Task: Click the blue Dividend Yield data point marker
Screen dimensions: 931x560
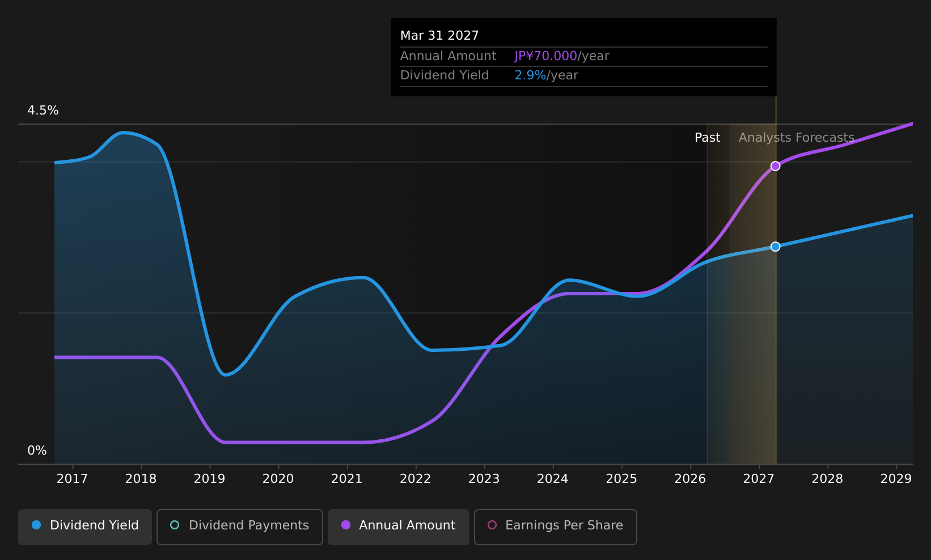Action: pos(775,247)
